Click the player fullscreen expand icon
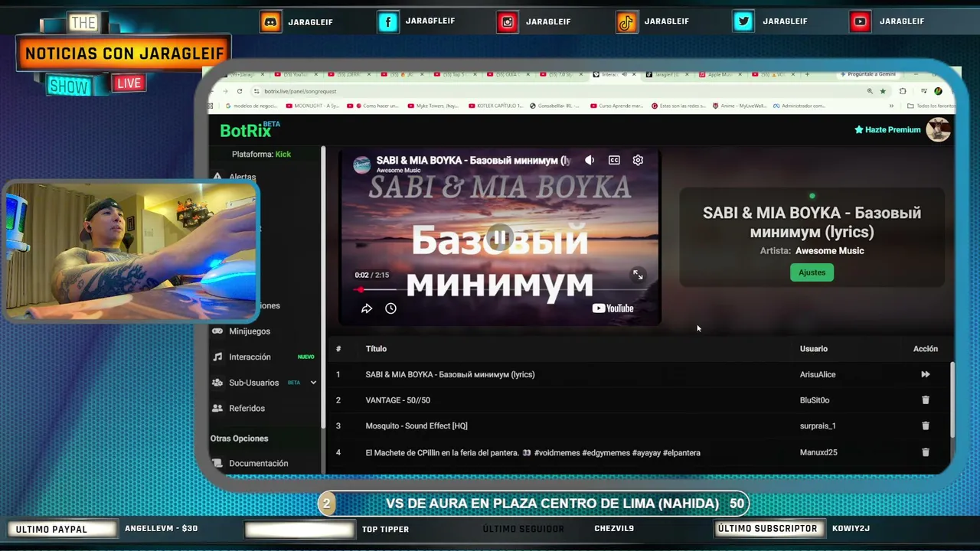Image resolution: width=980 pixels, height=551 pixels. tap(638, 275)
